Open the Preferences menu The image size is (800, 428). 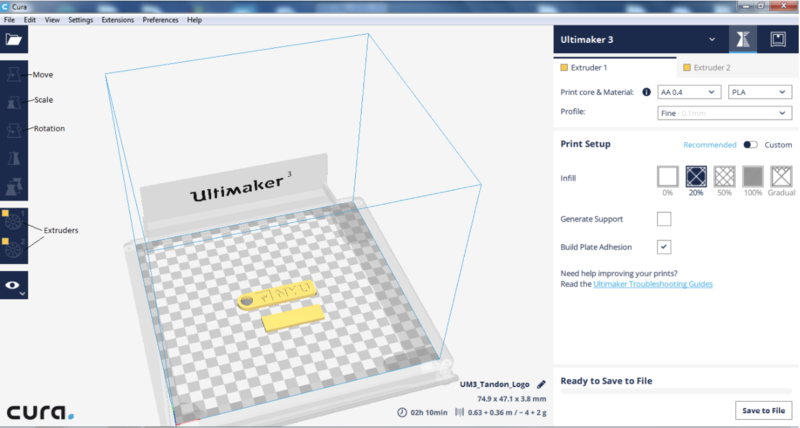[160, 20]
